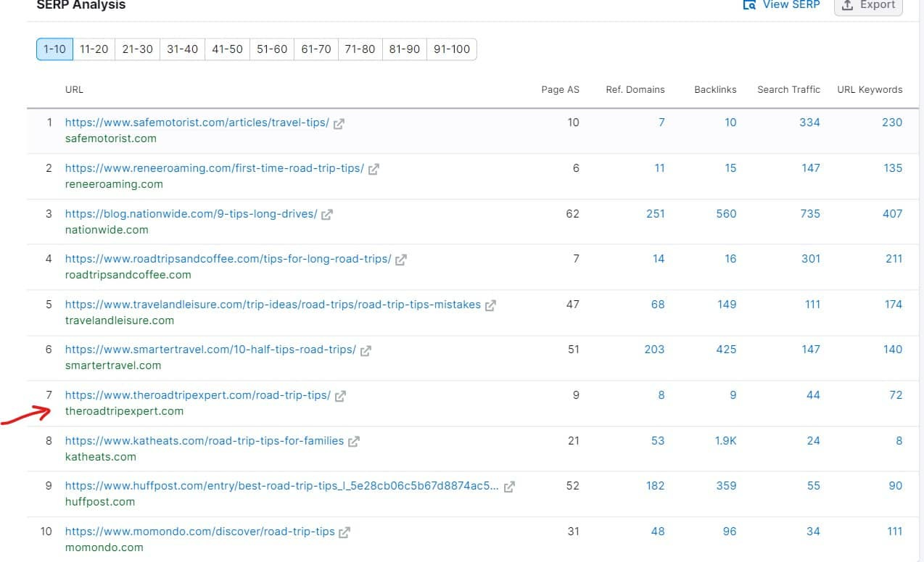Click Search Traffic value 301 for roadtripsandcoffee
Screen dimensions: 924x562
pyautogui.click(x=811, y=259)
